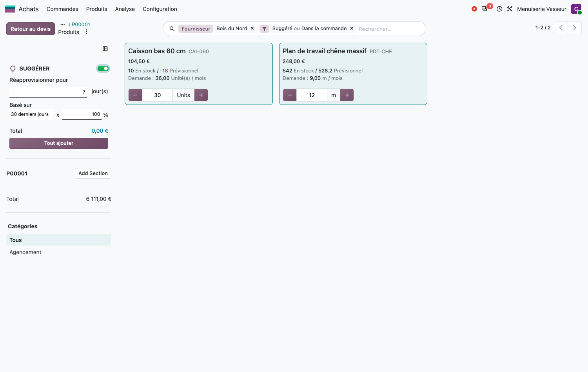Click the Suggérer lightbulb icon
588x372 pixels.
click(13, 69)
